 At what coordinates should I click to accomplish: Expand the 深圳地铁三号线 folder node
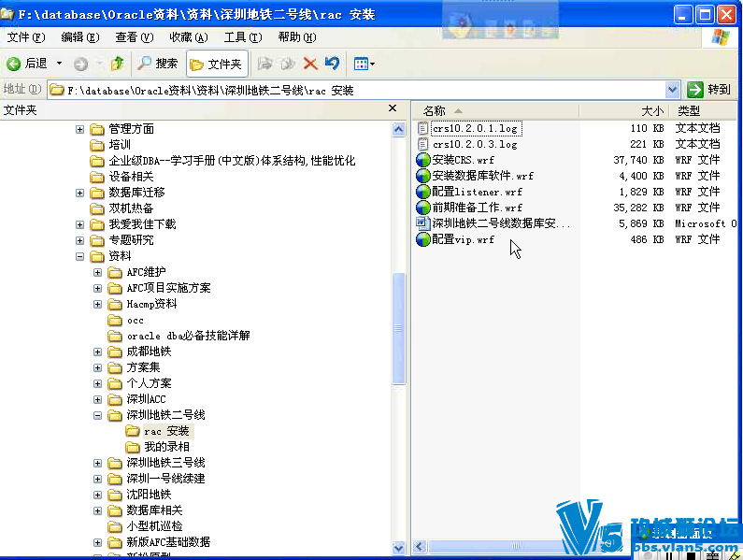[x=97, y=464]
